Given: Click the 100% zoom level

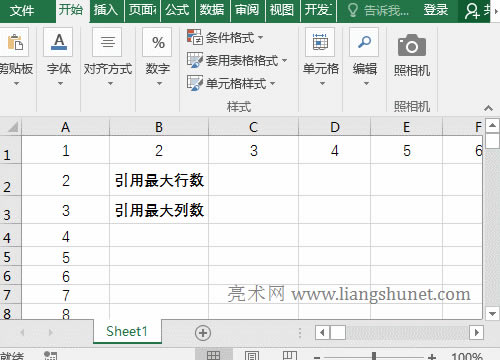Looking at the screenshot, I should click(x=467, y=357).
